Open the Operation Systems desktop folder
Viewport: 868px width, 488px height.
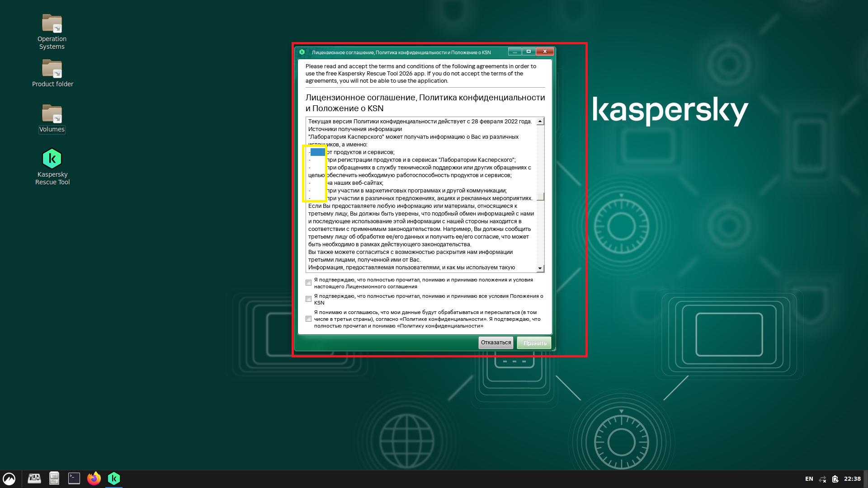click(x=52, y=32)
